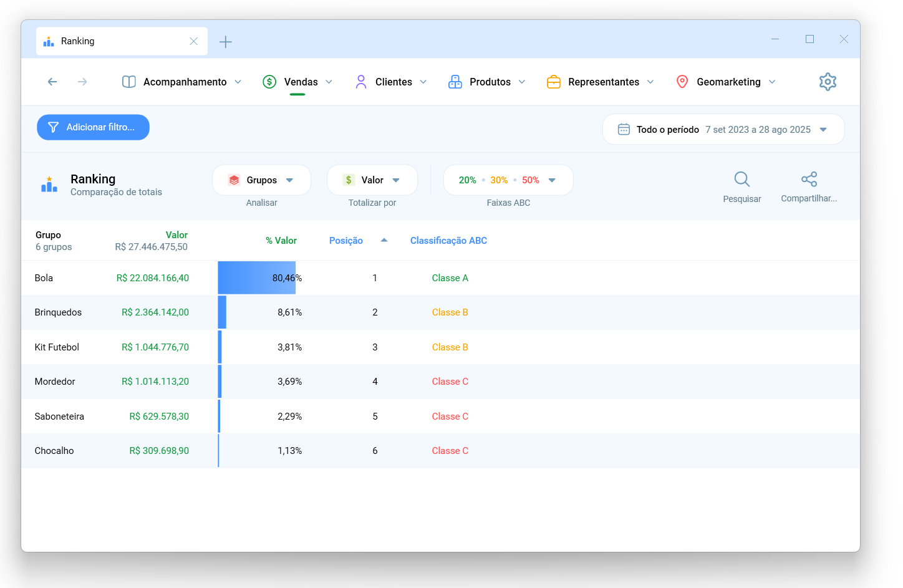Click the Produtos boxes icon
The width and height of the screenshot is (903, 588).
pos(455,82)
